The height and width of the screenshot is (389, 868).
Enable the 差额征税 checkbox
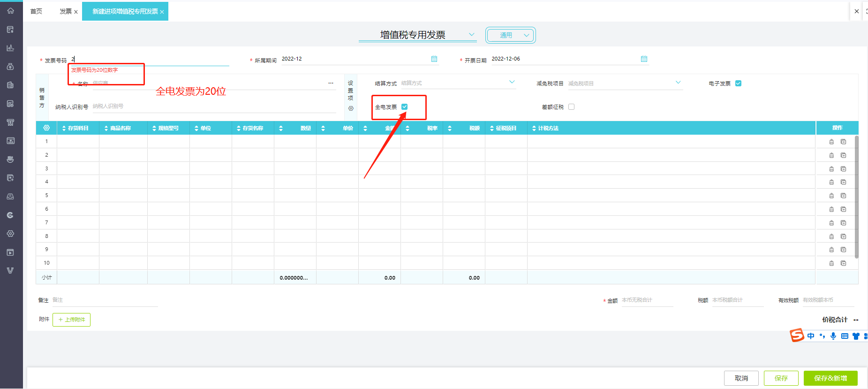click(571, 107)
